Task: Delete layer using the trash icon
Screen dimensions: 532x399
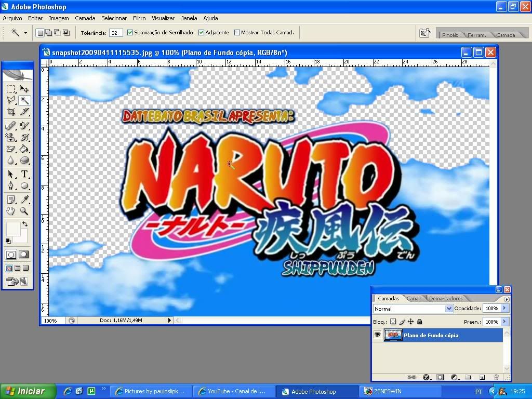Action: 496,377
